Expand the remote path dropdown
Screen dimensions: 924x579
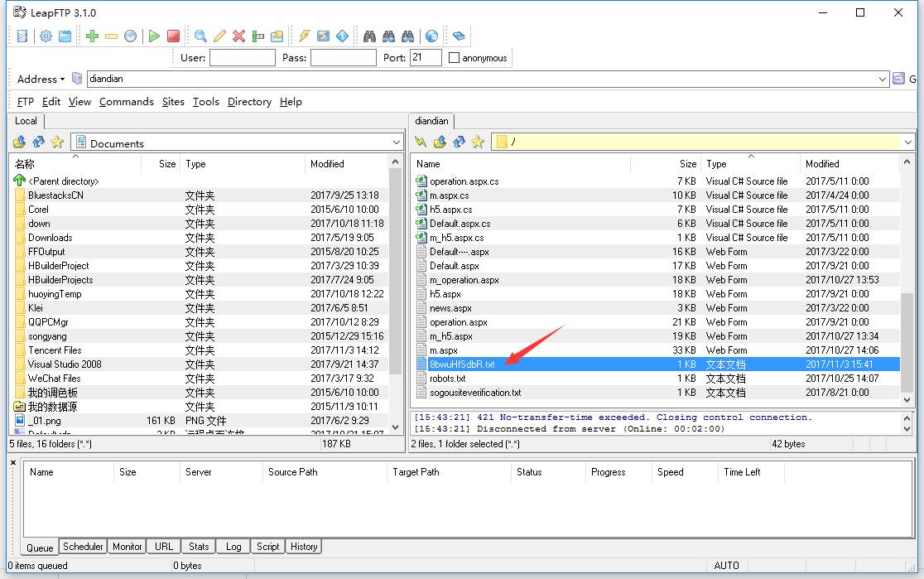tap(908, 142)
